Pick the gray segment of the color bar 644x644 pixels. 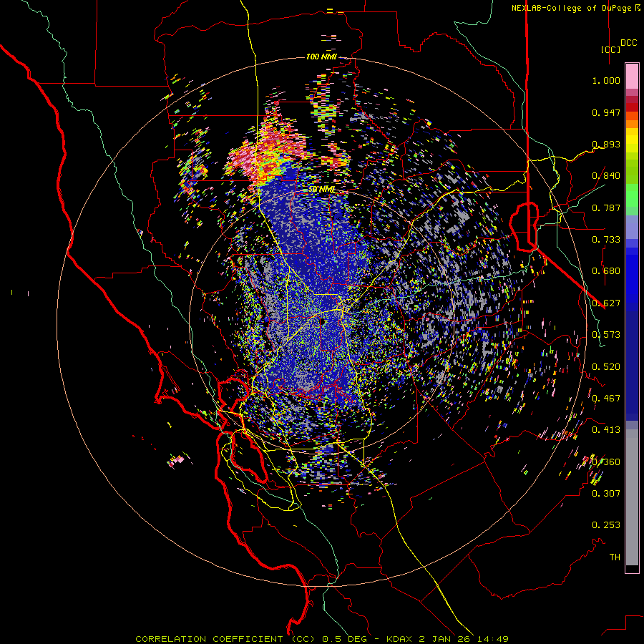pyautogui.click(x=632, y=497)
